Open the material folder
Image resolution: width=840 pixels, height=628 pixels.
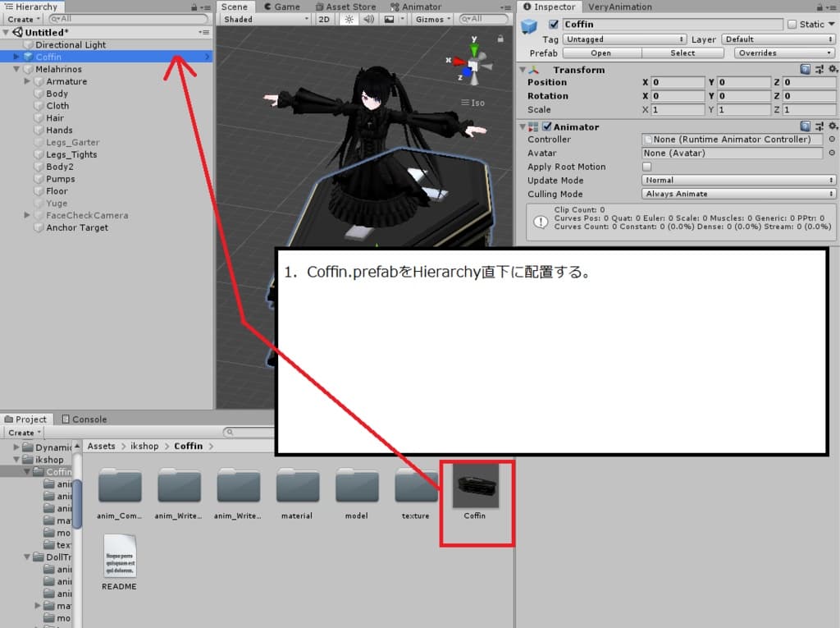pyautogui.click(x=297, y=486)
